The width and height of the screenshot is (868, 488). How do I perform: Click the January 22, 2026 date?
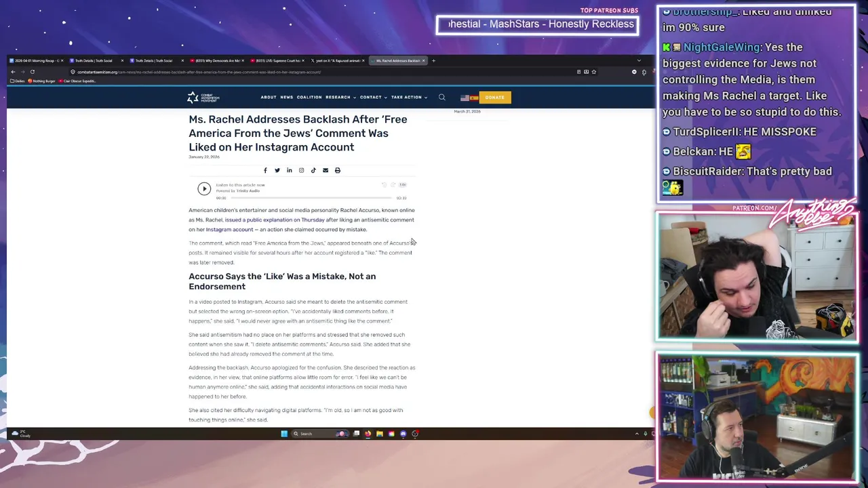click(x=204, y=157)
